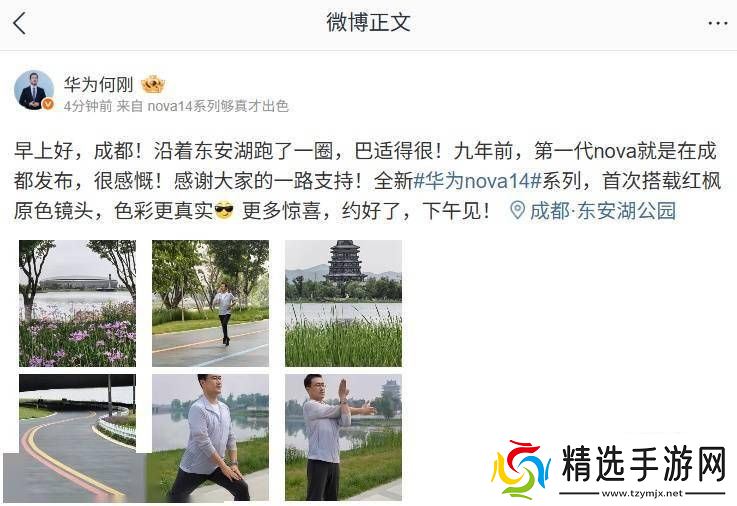Viewport: 737px width, 506px height.
Task: Tap the orange verified badge on avatar
Action: [48, 104]
